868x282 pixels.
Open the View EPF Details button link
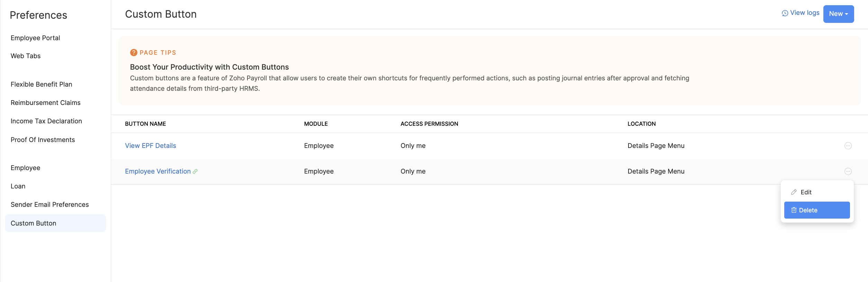pos(151,146)
